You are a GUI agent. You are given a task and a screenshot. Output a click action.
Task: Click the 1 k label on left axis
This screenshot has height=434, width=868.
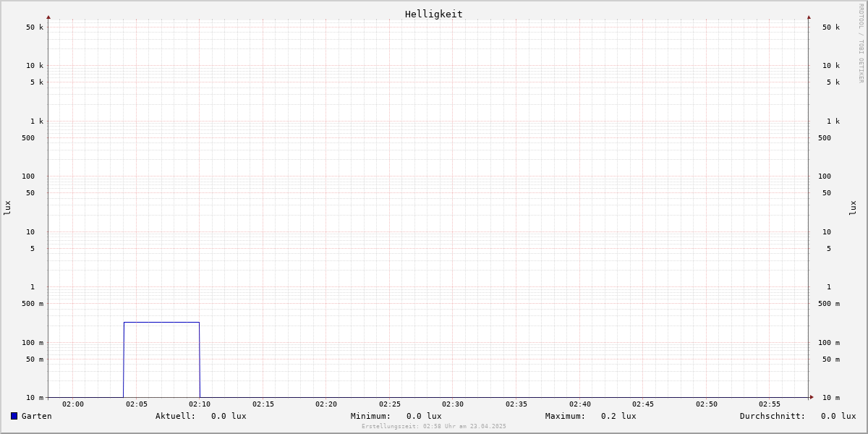(37, 122)
